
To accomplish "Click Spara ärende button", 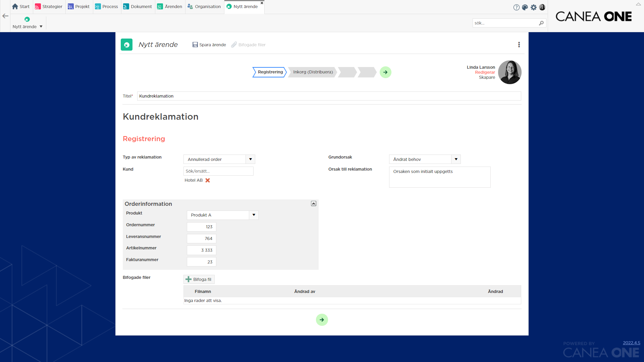I will point(209,45).
